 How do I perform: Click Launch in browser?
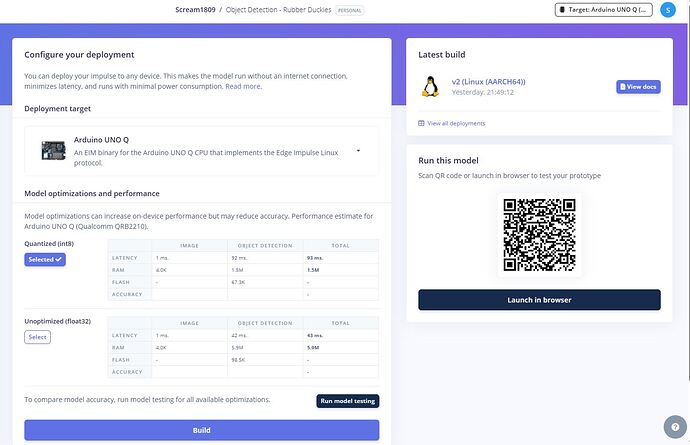point(539,300)
